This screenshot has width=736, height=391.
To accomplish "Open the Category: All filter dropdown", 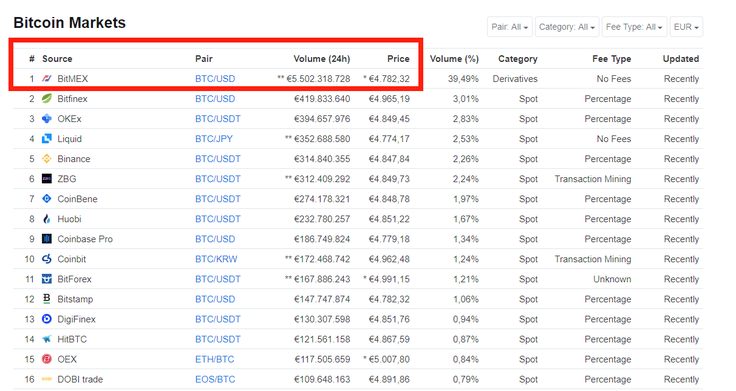I will 567,27.
